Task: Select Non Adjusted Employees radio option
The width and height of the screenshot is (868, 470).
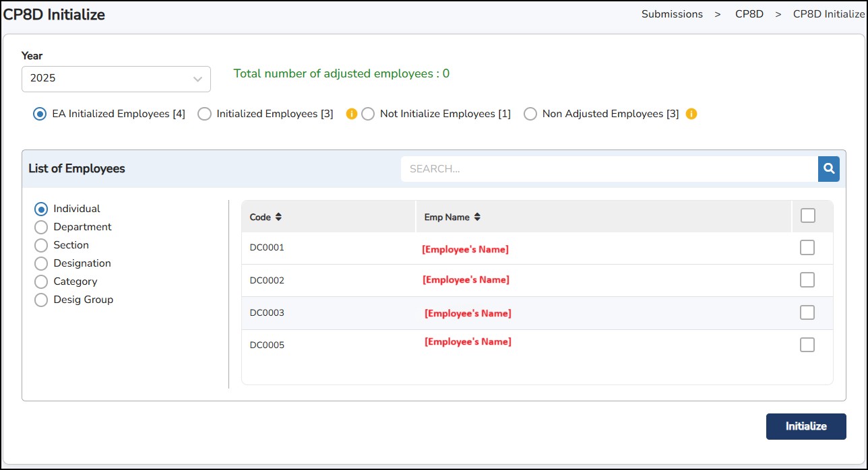Action: click(530, 114)
